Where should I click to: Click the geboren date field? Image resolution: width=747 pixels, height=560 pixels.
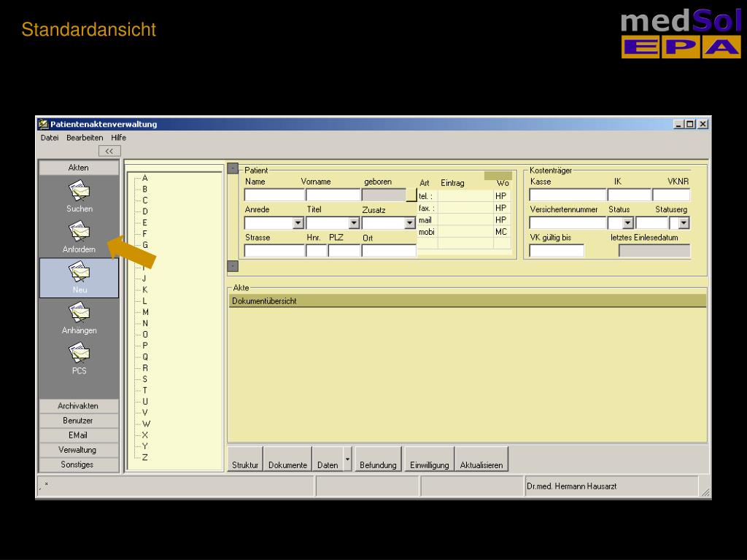384,195
